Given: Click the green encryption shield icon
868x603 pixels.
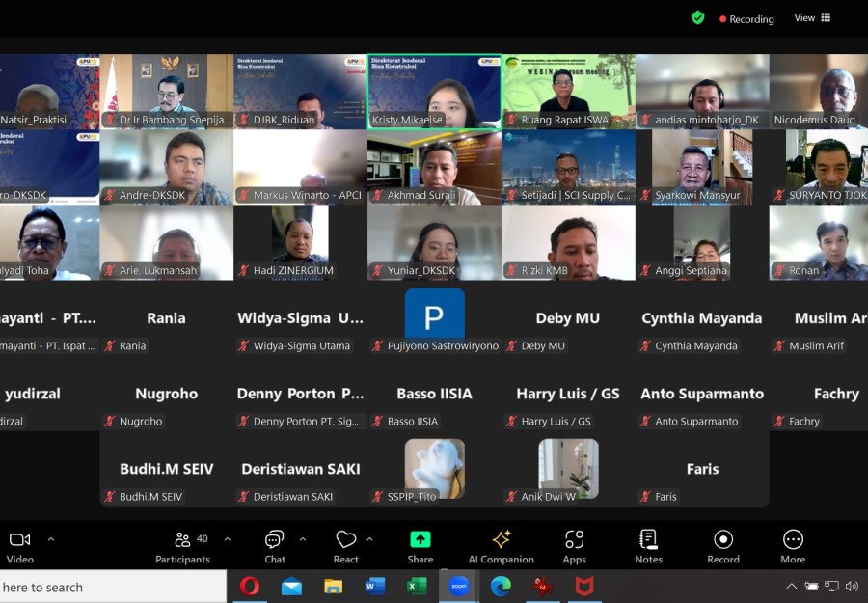Looking at the screenshot, I should coord(697,18).
